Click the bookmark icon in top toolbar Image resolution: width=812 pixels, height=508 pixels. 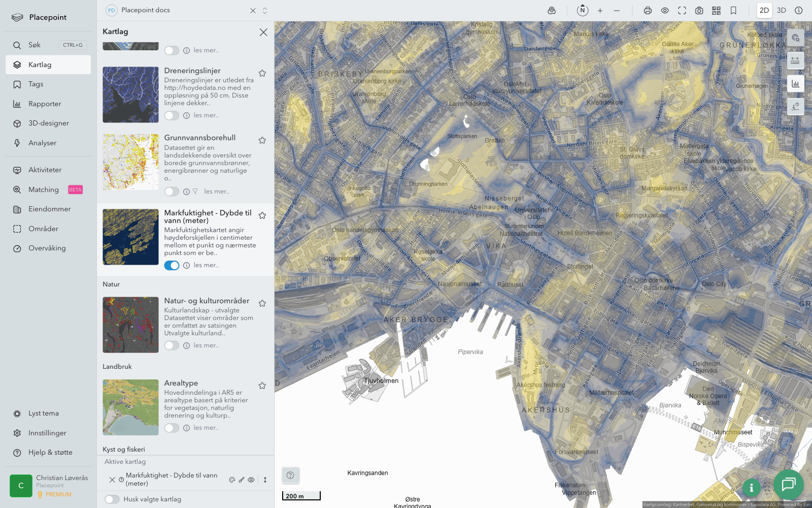coord(733,11)
